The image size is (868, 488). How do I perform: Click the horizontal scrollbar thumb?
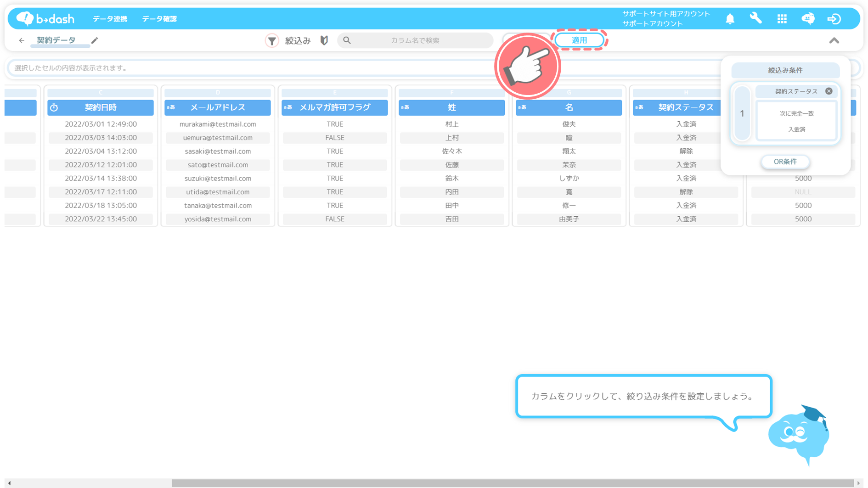click(x=513, y=483)
